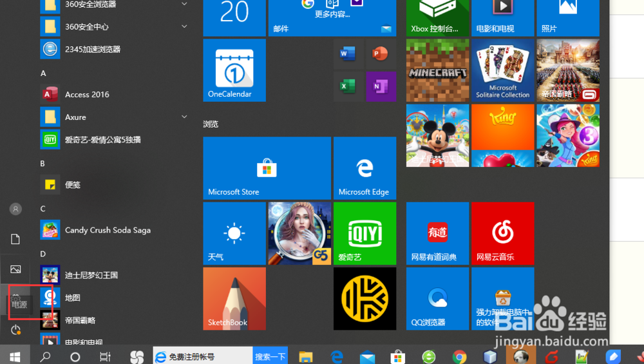Open the Pictures icon in left rail
This screenshot has height=364, width=644.
pyautogui.click(x=15, y=269)
